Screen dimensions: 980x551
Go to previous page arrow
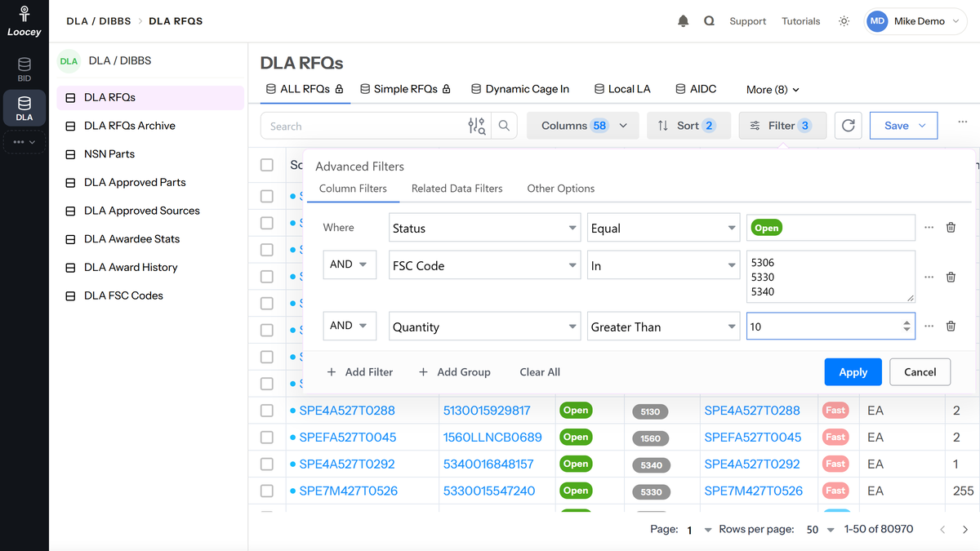[x=942, y=530]
